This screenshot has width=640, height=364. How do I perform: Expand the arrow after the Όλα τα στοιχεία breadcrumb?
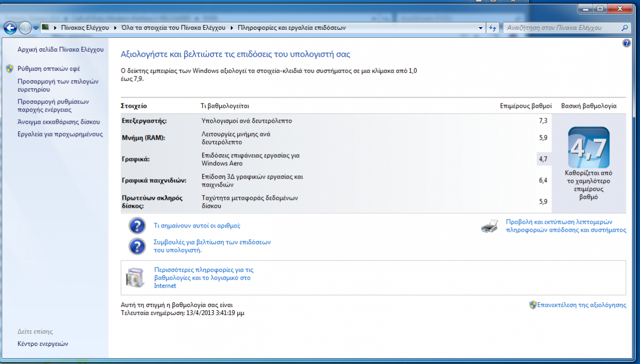[x=231, y=27]
